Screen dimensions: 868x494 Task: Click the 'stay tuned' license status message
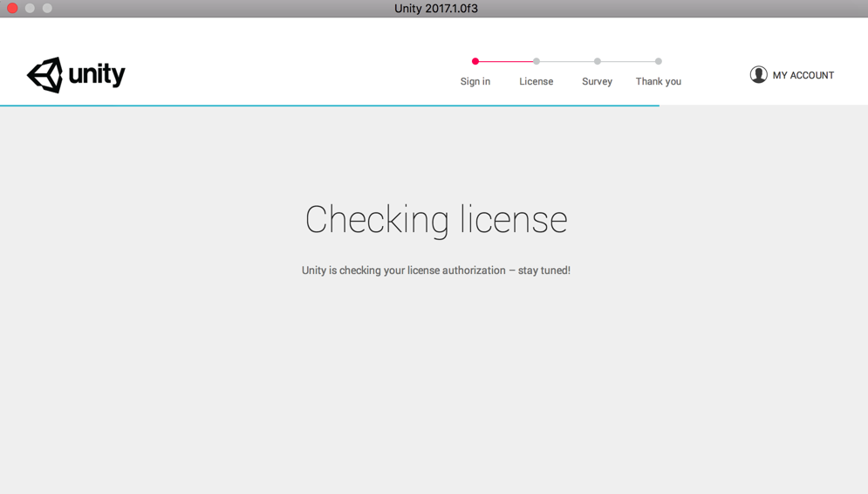(436, 271)
